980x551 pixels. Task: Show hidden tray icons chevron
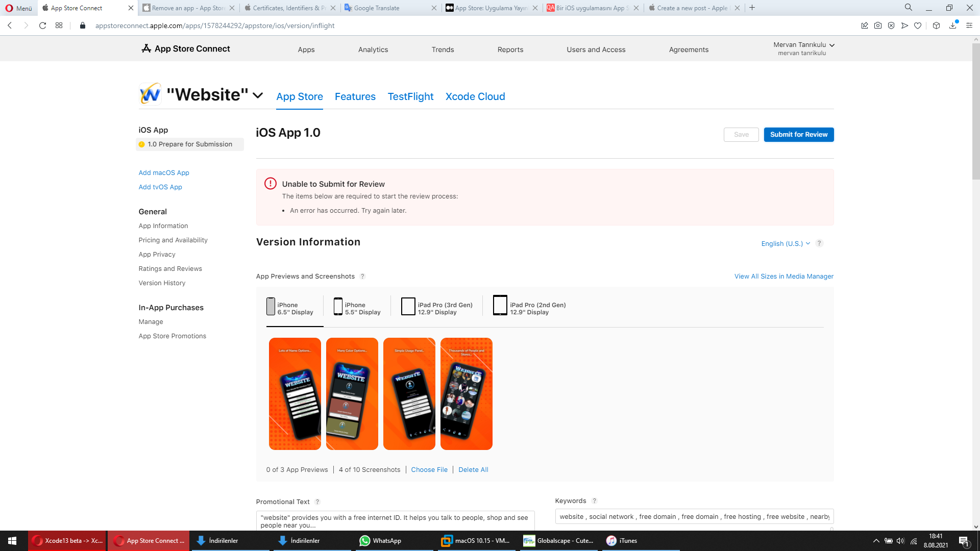tap(876, 541)
